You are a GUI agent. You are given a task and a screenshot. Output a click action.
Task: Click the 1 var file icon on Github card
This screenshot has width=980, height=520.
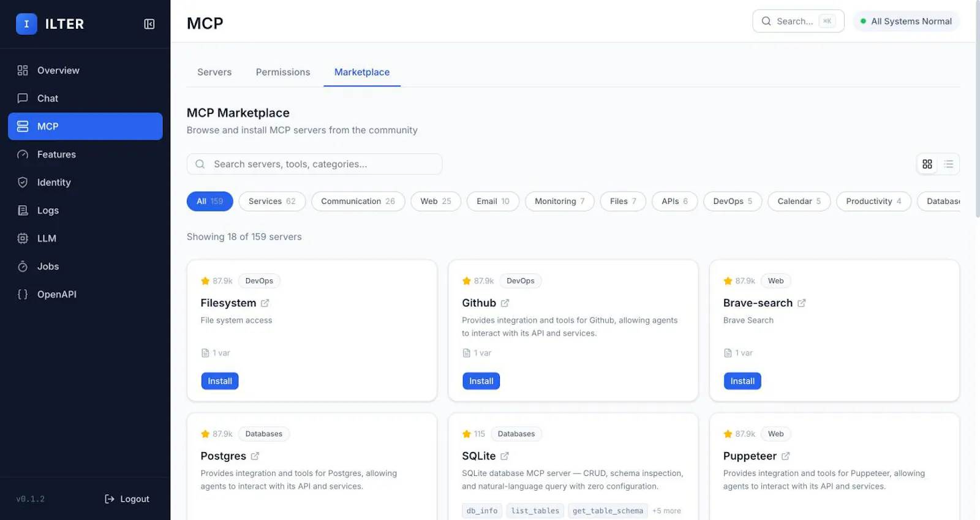[x=467, y=353]
